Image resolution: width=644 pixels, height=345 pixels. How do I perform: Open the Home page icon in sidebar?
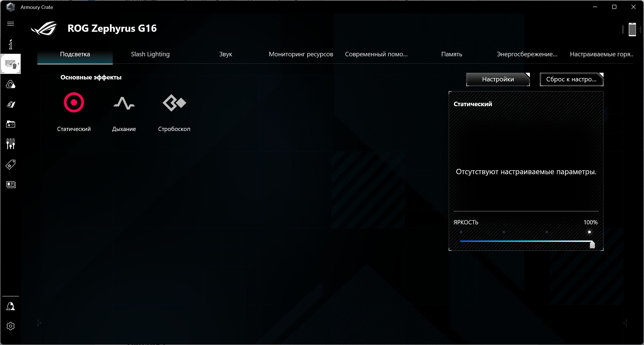[11, 44]
